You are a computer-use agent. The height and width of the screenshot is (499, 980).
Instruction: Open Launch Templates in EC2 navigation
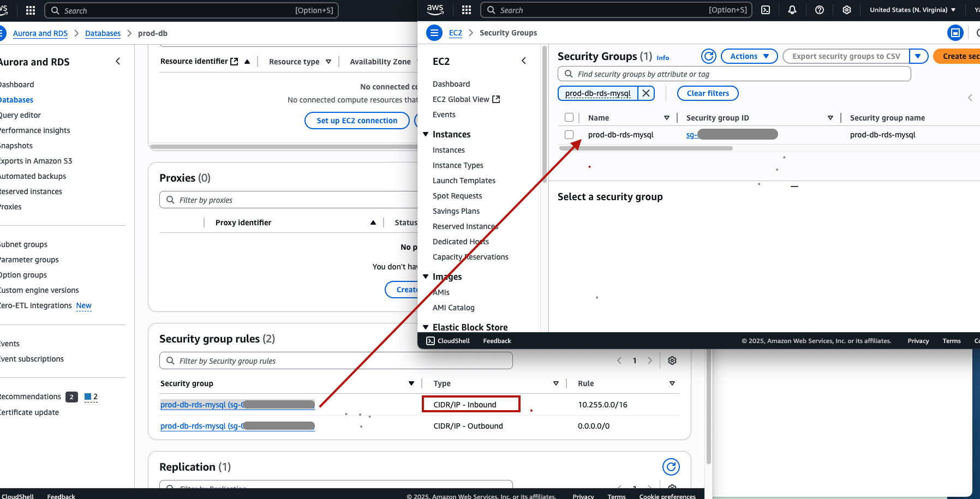pos(464,181)
